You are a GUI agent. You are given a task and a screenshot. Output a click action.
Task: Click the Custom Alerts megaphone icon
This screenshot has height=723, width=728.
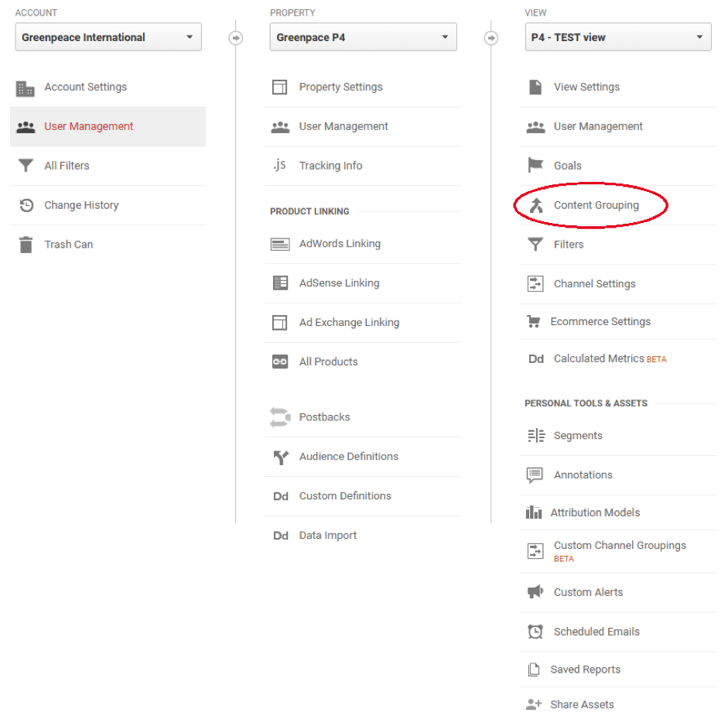535,591
